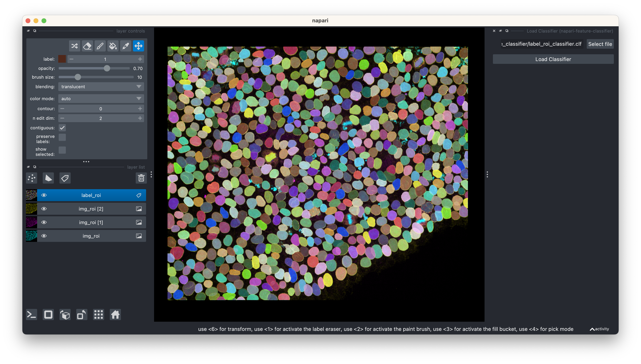
Task: Select the fill bucket tool
Action: point(113,46)
